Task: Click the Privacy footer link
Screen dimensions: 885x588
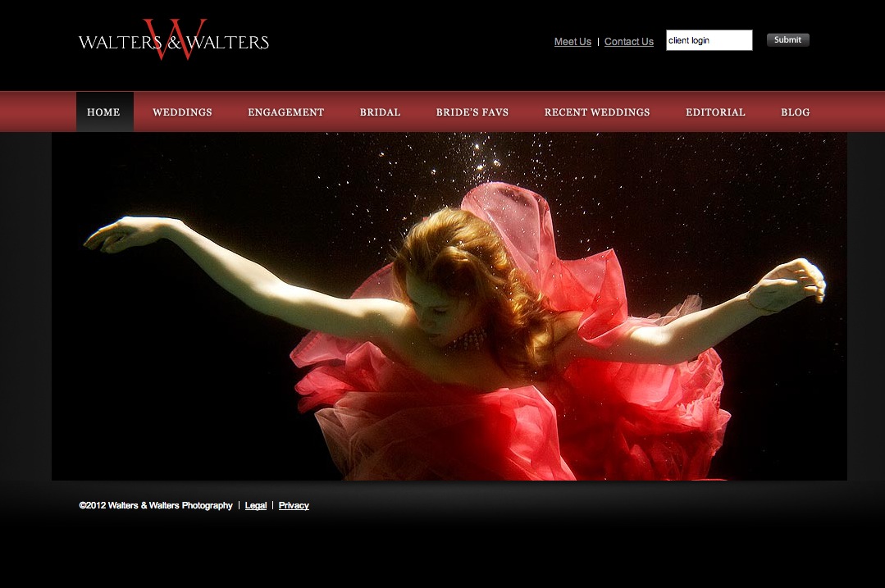Action: pos(294,506)
